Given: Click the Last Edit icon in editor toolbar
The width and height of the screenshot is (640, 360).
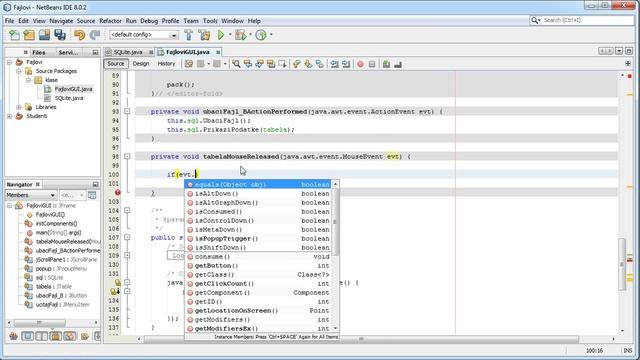Looking at the screenshot, I should click(189, 64).
